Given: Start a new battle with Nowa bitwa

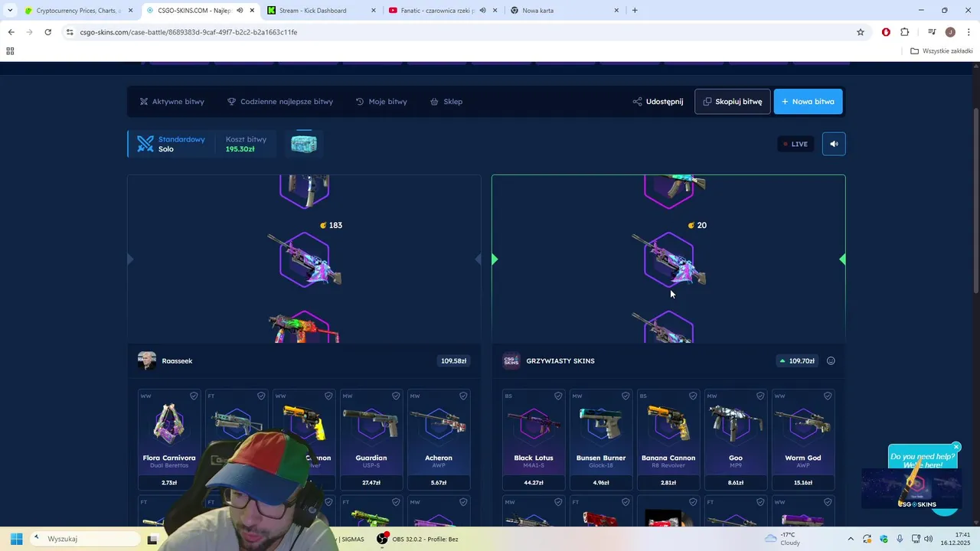Looking at the screenshot, I should pyautogui.click(x=808, y=101).
